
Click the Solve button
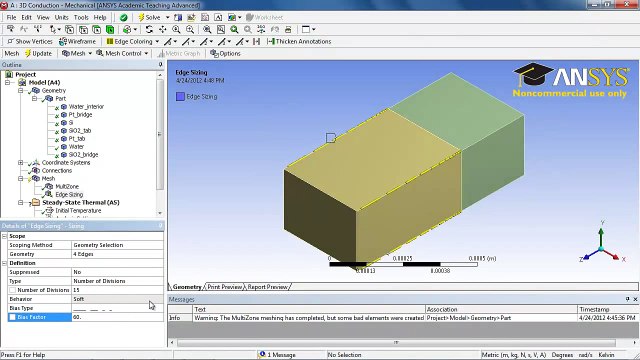pyautogui.click(x=150, y=18)
